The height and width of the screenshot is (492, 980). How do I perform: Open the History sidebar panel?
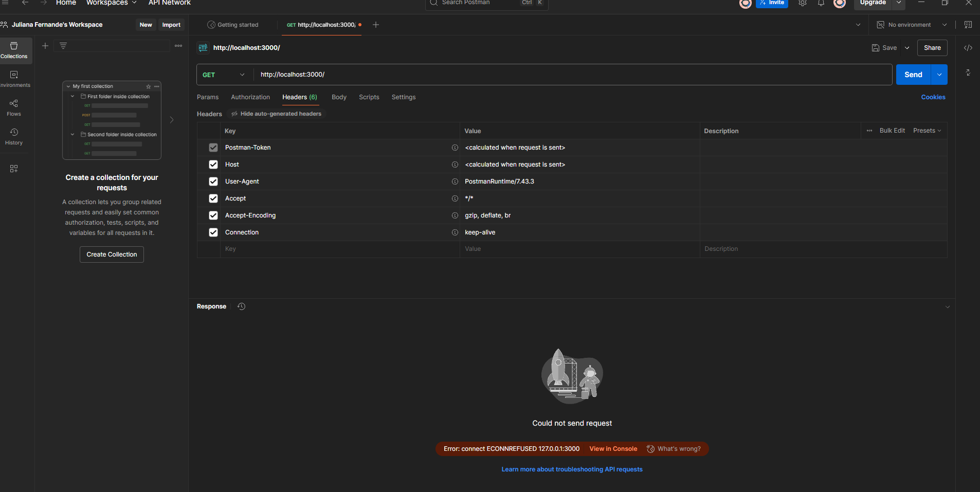[x=14, y=137]
